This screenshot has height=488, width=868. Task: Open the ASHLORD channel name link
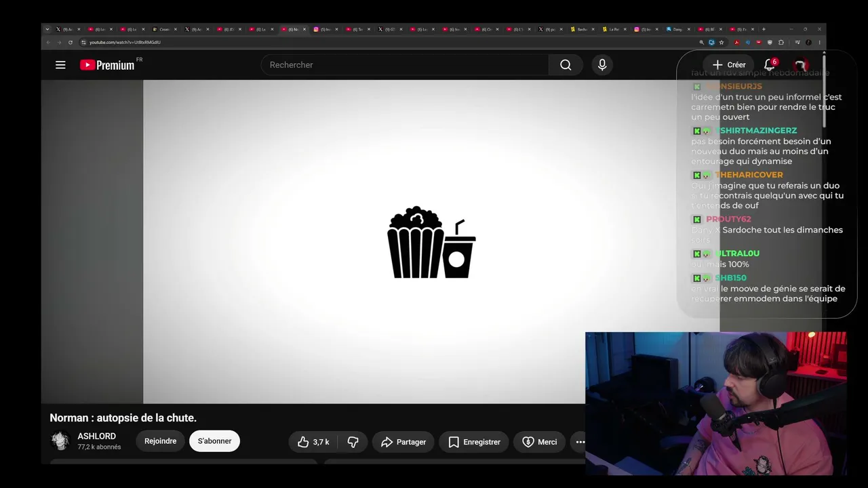point(97,436)
